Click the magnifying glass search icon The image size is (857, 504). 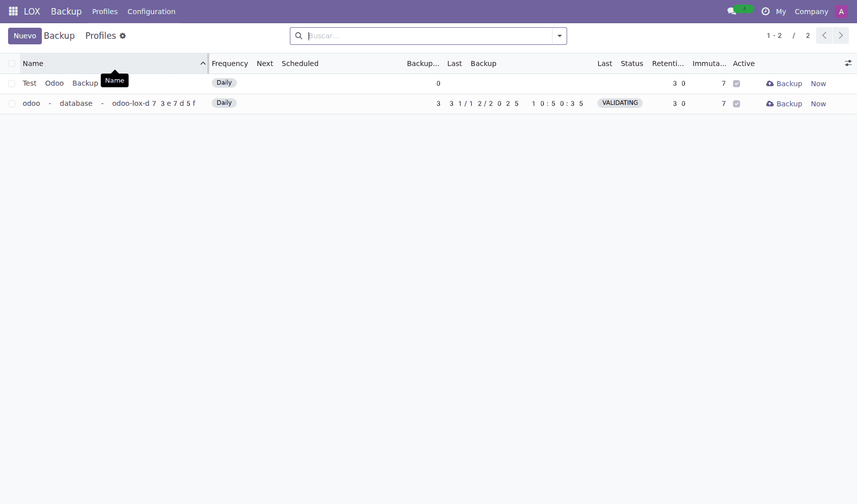(x=299, y=36)
